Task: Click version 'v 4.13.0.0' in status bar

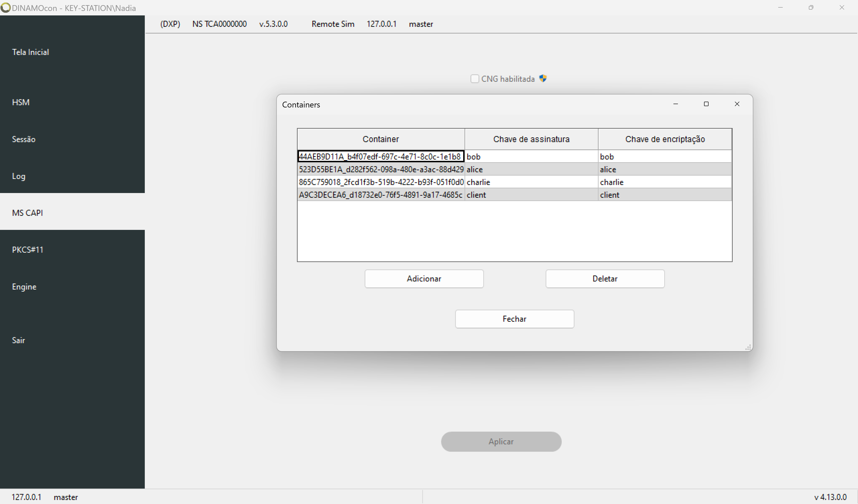Action: click(x=831, y=497)
